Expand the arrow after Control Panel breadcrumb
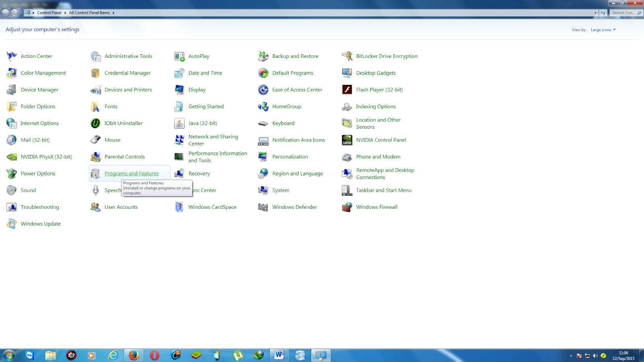 click(x=65, y=13)
